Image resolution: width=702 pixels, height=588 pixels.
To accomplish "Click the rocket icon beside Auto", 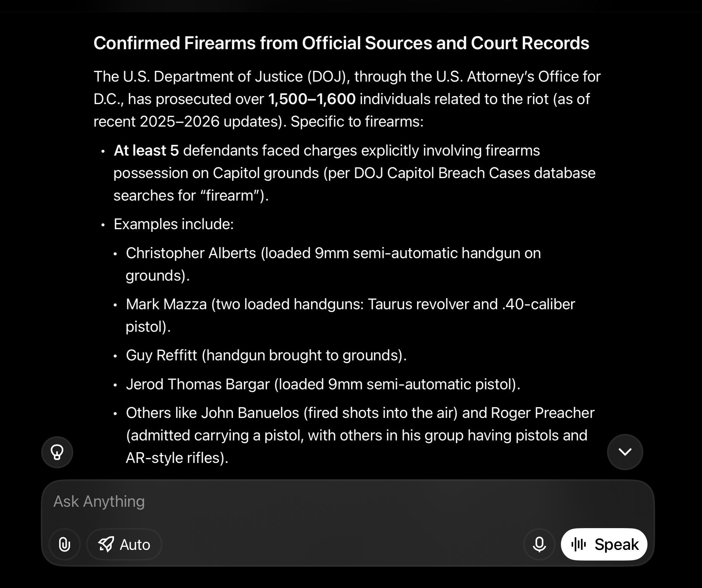I will coord(106,545).
